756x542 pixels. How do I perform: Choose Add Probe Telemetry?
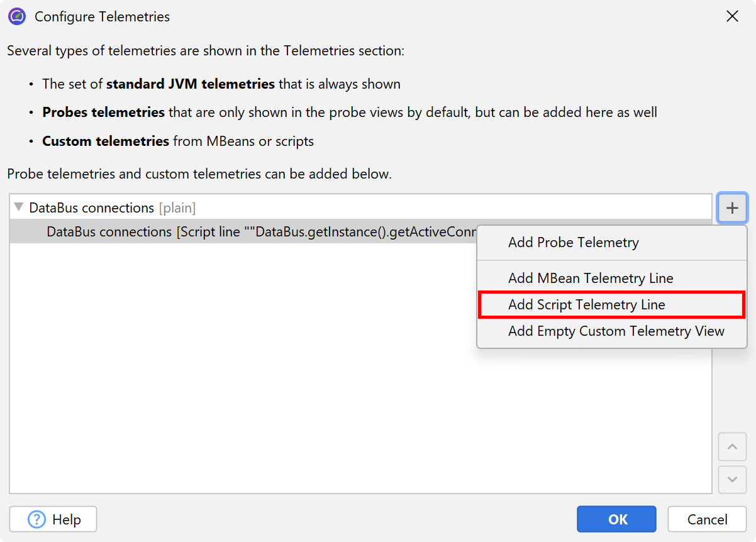click(x=573, y=243)
